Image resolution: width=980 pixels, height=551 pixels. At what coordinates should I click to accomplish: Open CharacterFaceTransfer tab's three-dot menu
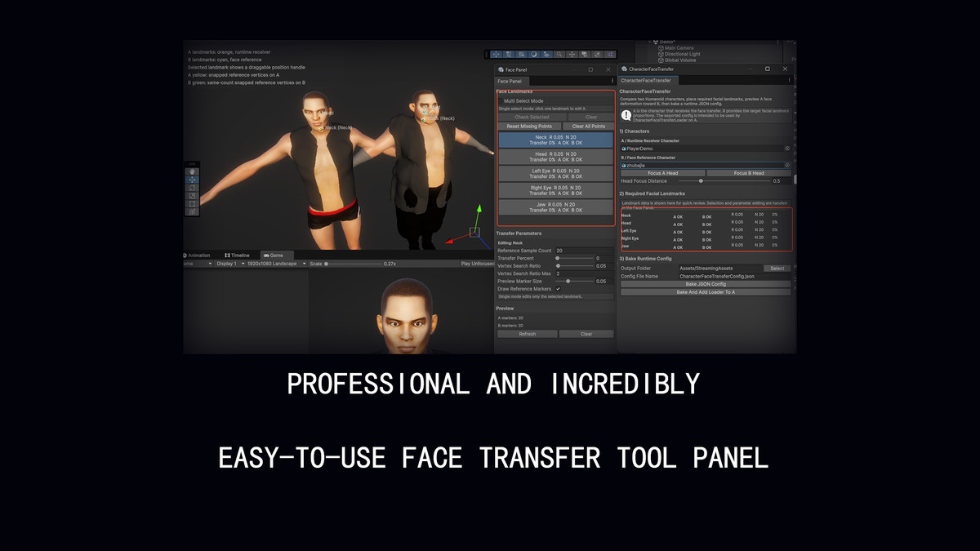click(x=788, y=81)
